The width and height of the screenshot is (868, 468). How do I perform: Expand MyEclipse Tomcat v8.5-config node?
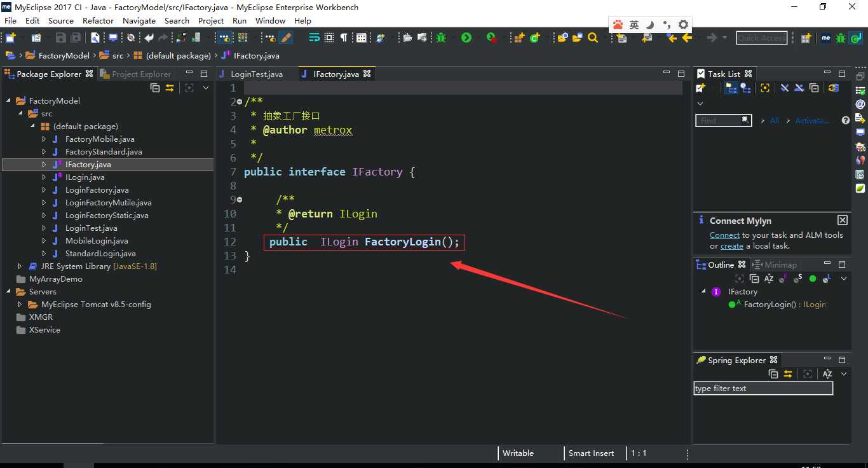pos(20,304)
